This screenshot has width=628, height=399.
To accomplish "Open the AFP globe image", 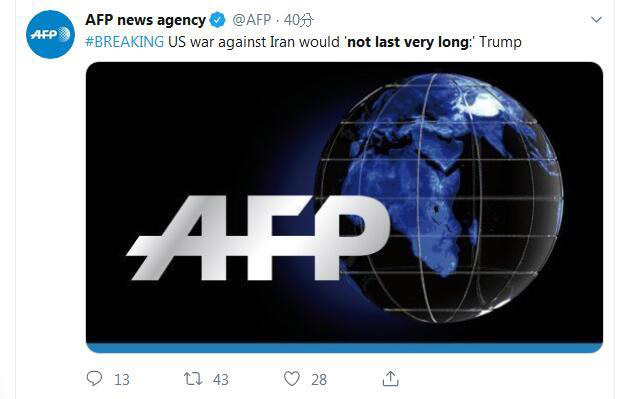I will point(344,208).
